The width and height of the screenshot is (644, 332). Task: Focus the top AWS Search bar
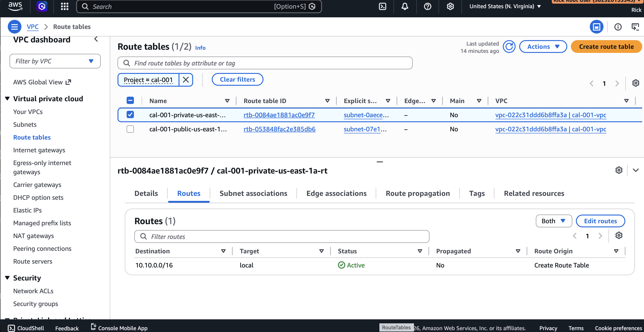pyautogui.click(x=199, y=6)
